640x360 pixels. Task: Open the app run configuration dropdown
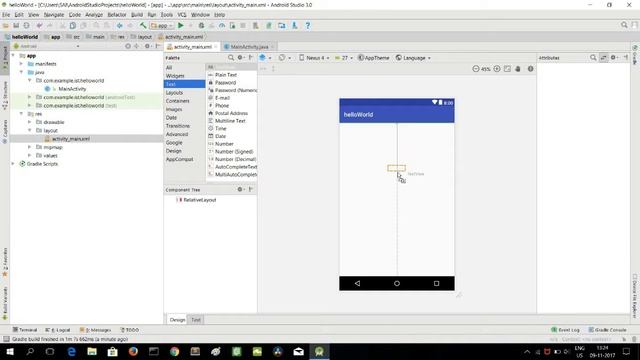point(162,25)
